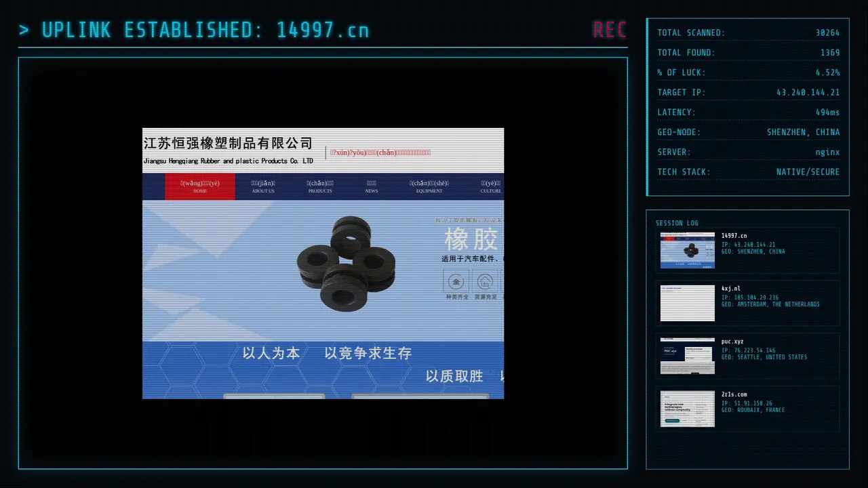Select the PRODUCTS menu item
The width and height of the screenshot is (868, 488).
[x=320, y=186]
